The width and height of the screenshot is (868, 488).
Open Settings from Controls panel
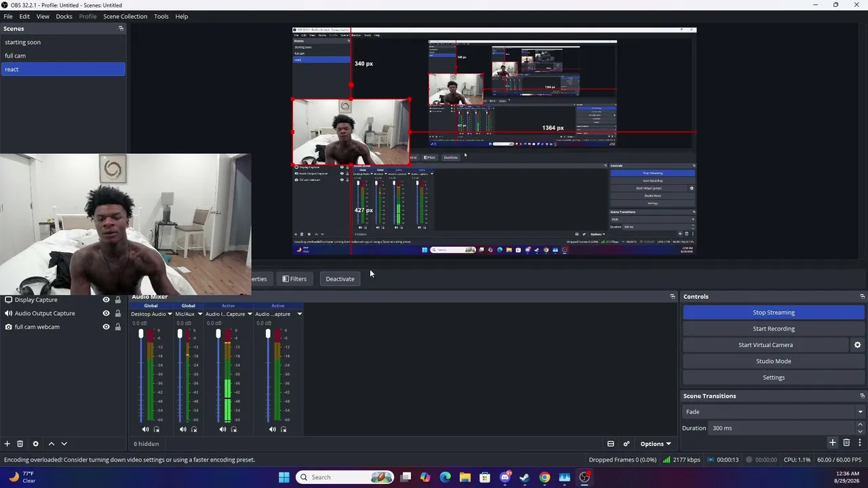(774, 378)
